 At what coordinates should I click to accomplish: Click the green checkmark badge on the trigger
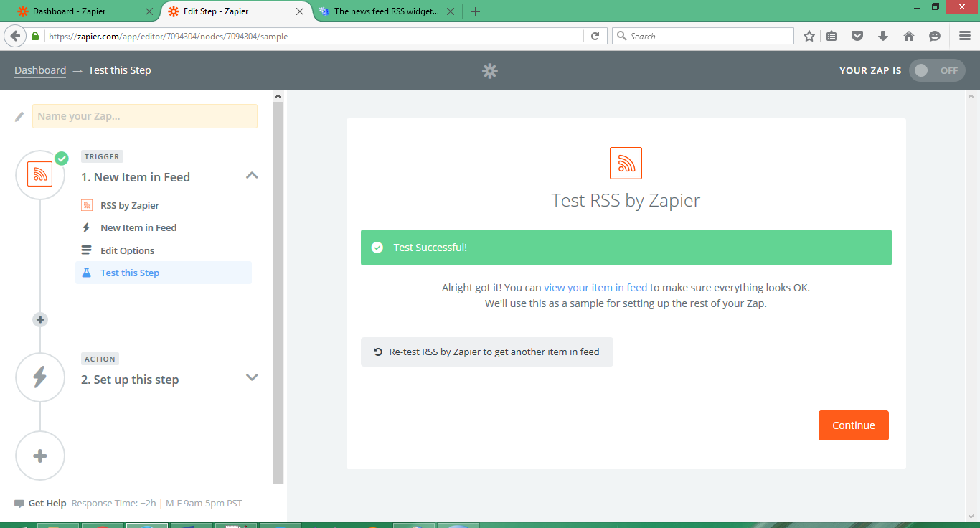62,158
